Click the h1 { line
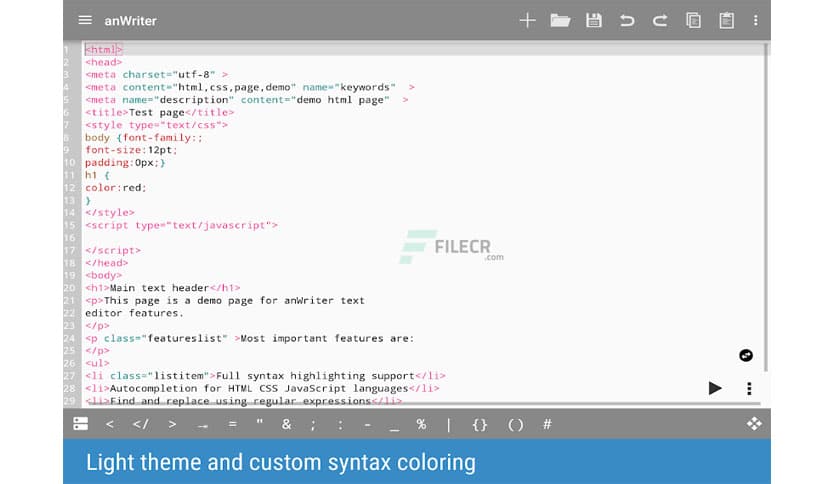This screenshot has height=484, width=836. [x=97, y=175]
